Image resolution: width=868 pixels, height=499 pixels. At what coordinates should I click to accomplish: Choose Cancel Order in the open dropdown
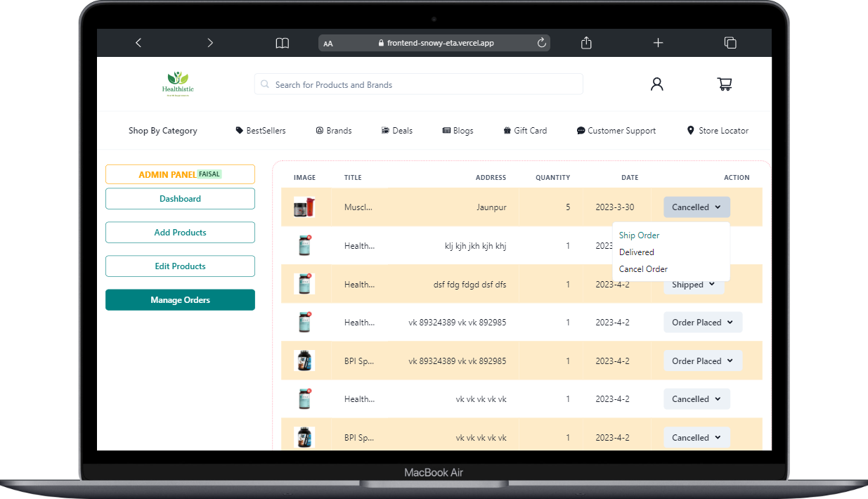[643, 269]
